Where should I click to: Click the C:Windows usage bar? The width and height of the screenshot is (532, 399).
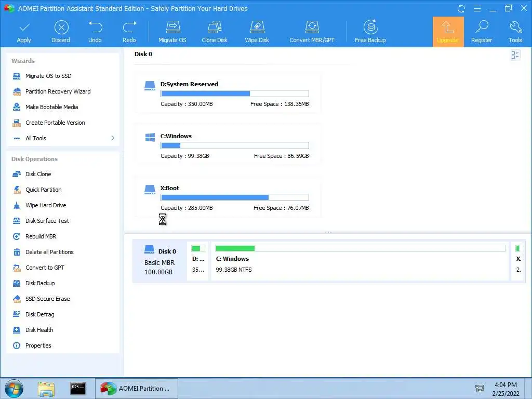click(235, 145)
